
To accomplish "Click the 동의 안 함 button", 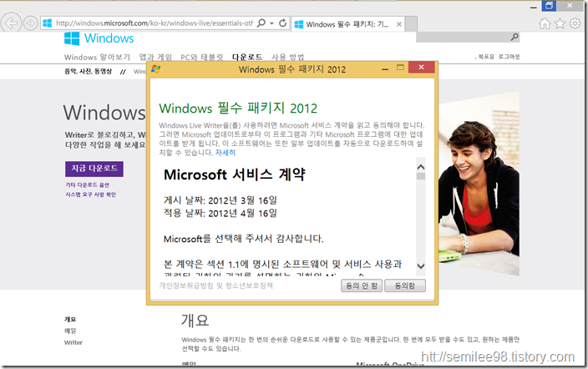I will click(362, 286).
